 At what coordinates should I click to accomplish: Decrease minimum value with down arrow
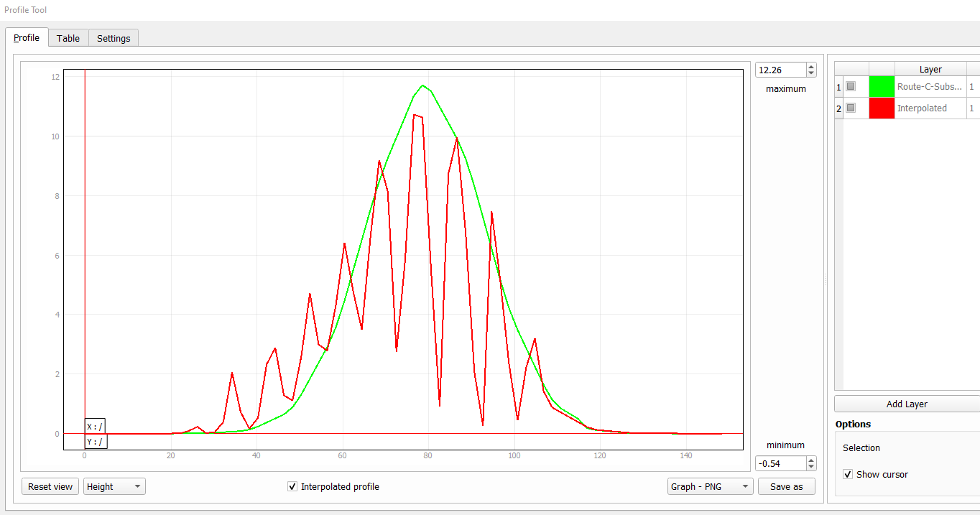tap(810, 467)
